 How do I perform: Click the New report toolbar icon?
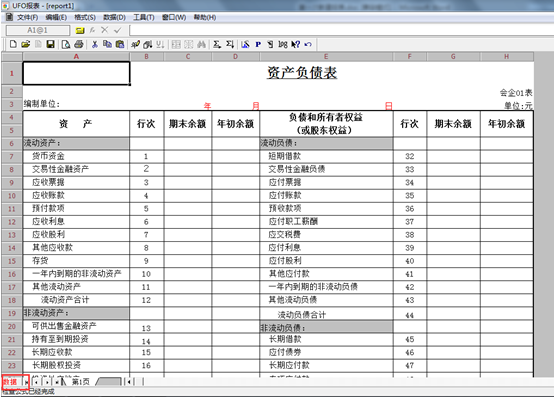13,44
